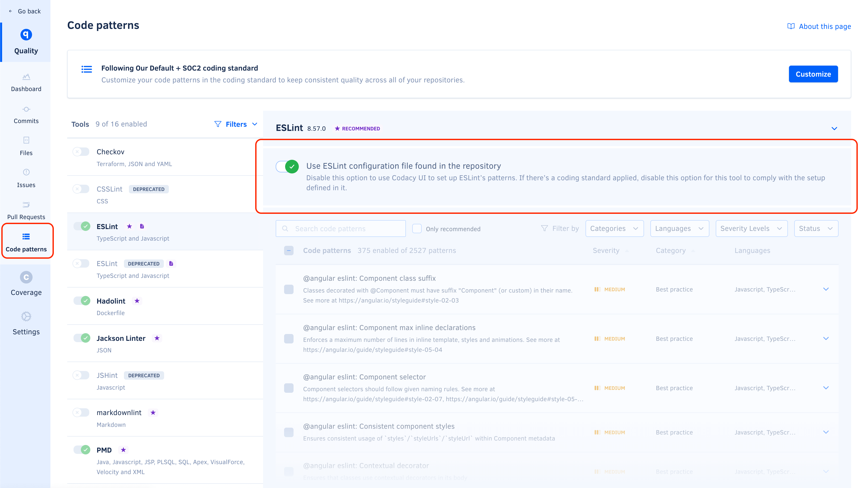Click the Severity column sort icon
Image resolution: width=868 pixels, height=488 pixels.
[627, 251]
